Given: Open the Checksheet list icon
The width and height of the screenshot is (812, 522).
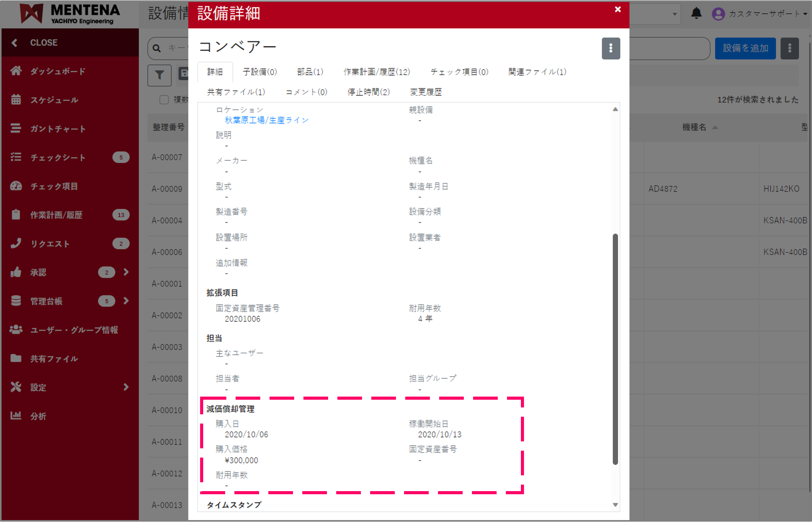Looking at the screenshot, I should [x=16, y=157].
